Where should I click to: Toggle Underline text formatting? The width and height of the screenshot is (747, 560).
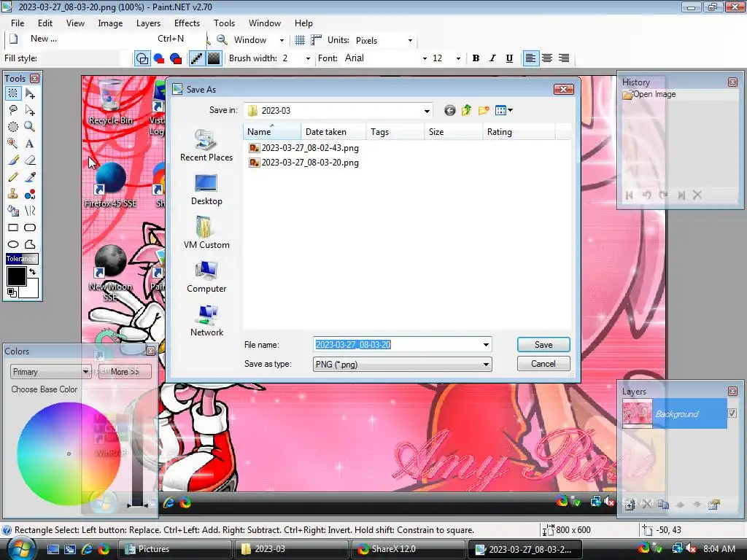pyautogui.click(x=509, y=58)
